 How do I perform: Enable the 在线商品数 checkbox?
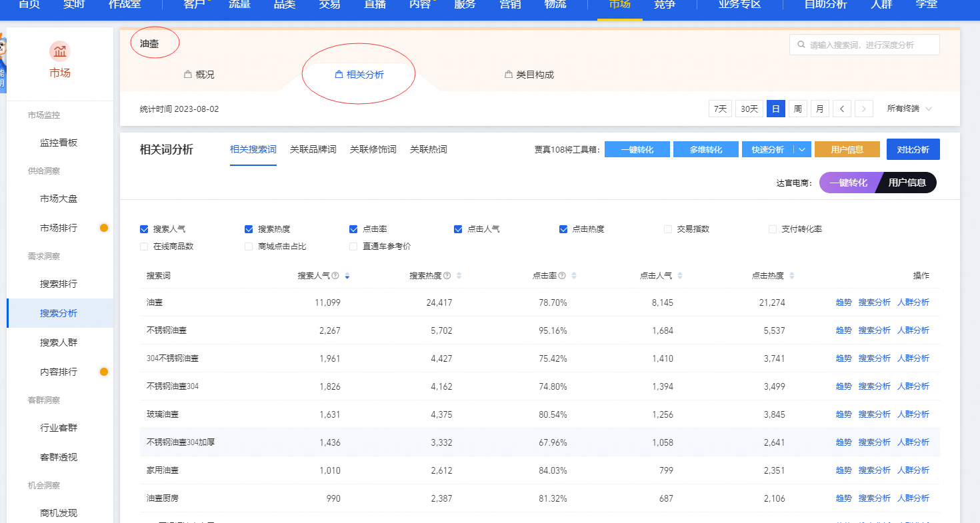tap(144, 247)
